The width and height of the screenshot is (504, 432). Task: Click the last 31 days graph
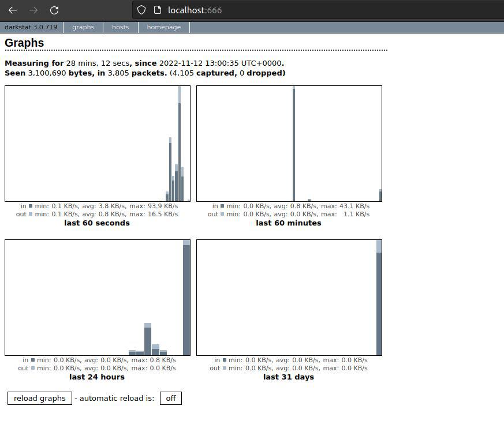289,298
